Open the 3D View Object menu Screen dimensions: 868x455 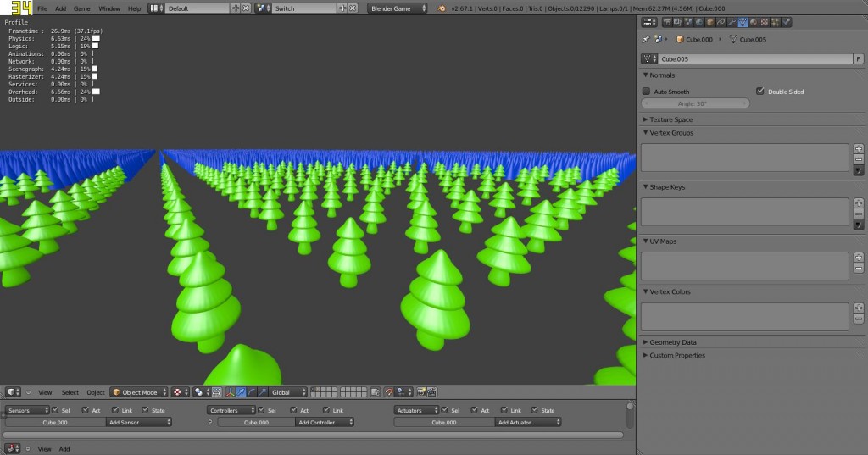[x=95, y=392]
